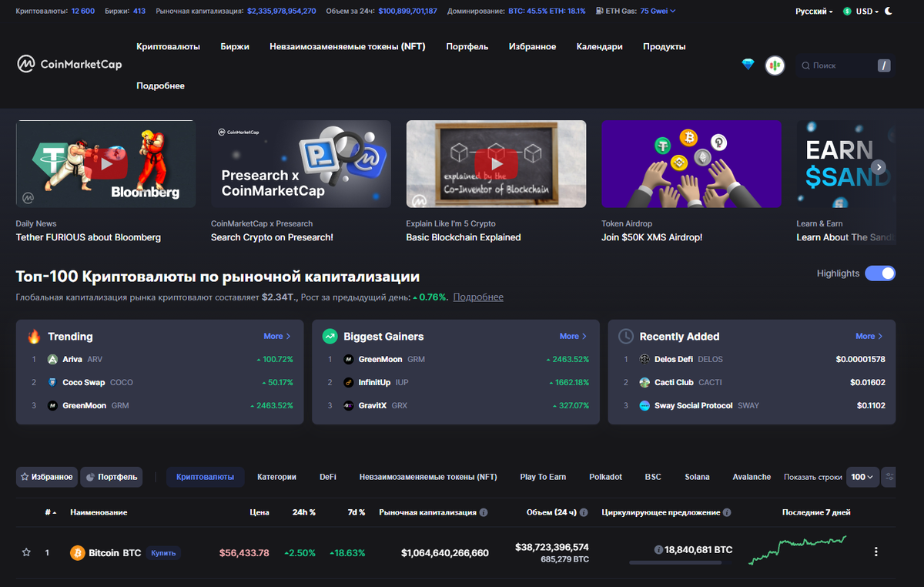924x587 pixels.
Task: Switch to the Solana tab
Action: coord(698,477)
